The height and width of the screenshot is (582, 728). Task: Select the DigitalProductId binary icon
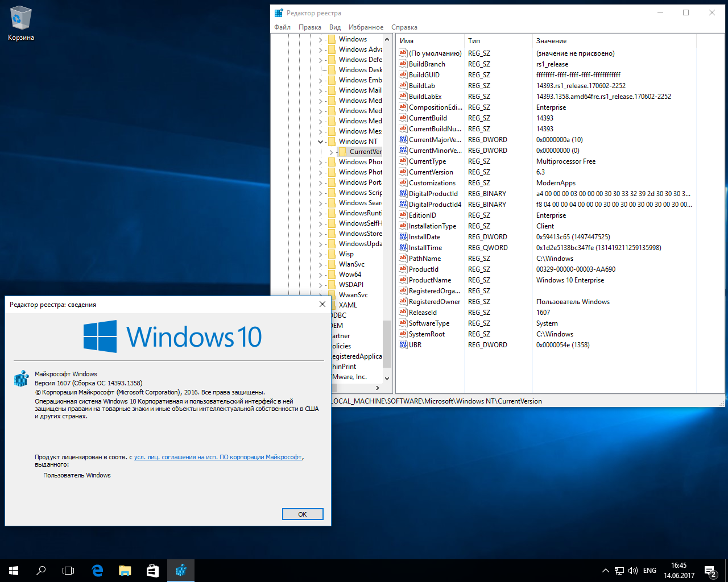pos(403,193)
